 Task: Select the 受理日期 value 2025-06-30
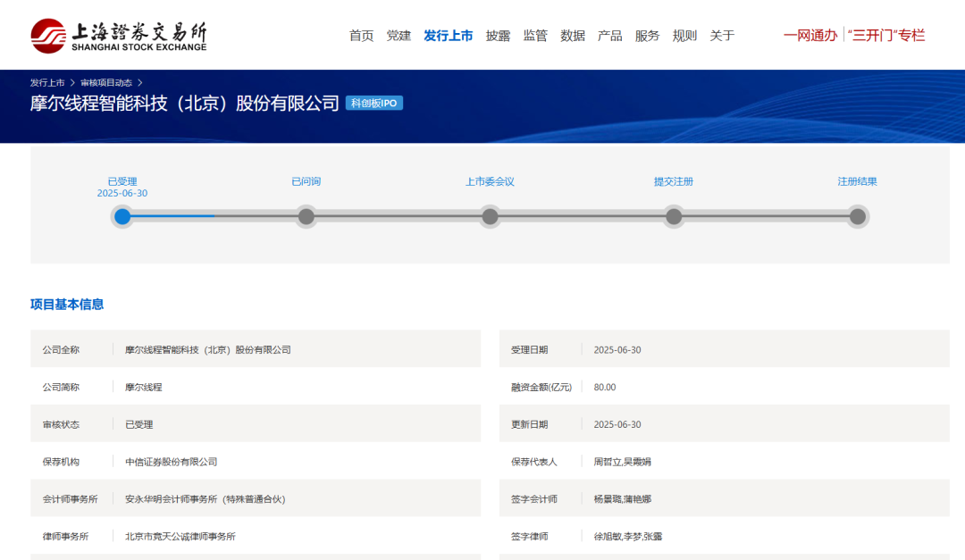point(617,349)
